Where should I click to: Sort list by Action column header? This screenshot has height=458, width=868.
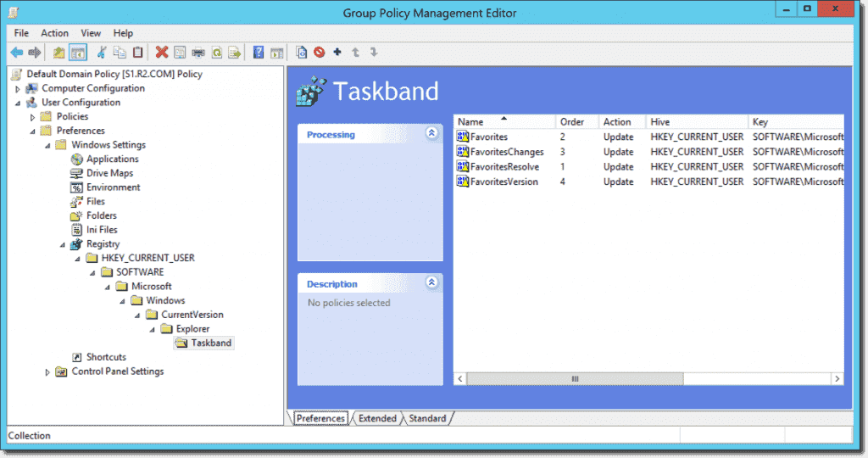tap(622, 122)
